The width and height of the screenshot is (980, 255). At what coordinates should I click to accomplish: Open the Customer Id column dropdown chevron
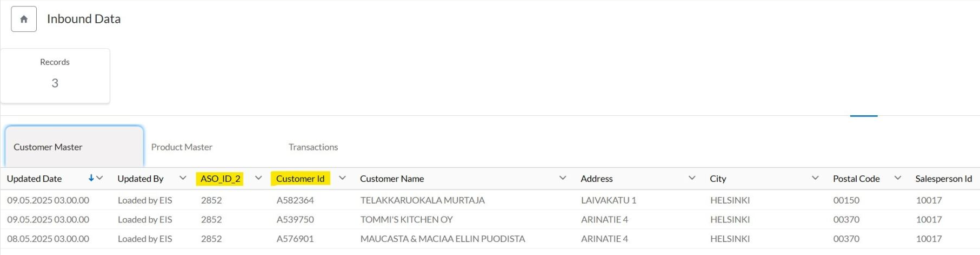tap(342, 178)
